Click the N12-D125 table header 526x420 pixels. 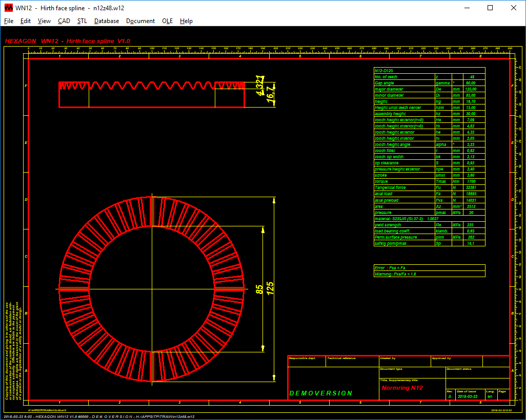click(384, 70)
